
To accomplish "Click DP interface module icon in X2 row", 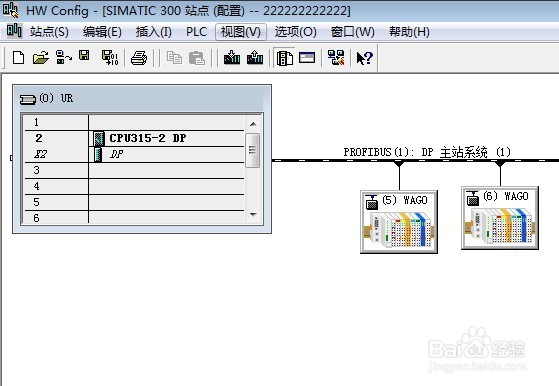I will point(98,155).
